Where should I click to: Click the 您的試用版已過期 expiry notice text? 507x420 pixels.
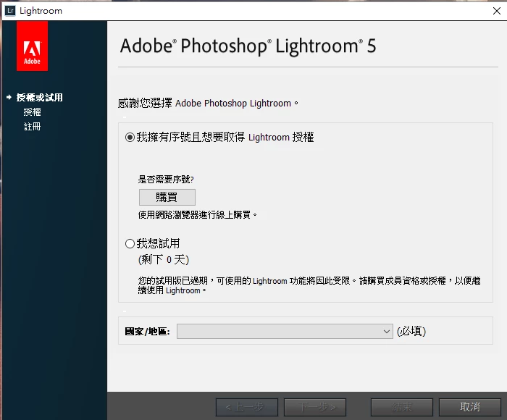click(309, 285)
